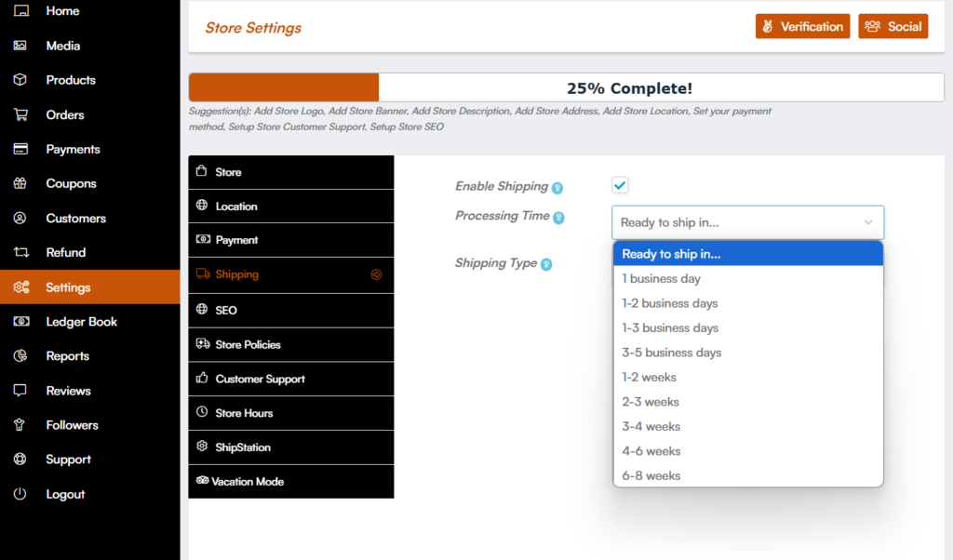Click the 25% Complete progress bar

pyautogui.click(x=566, y=88)
